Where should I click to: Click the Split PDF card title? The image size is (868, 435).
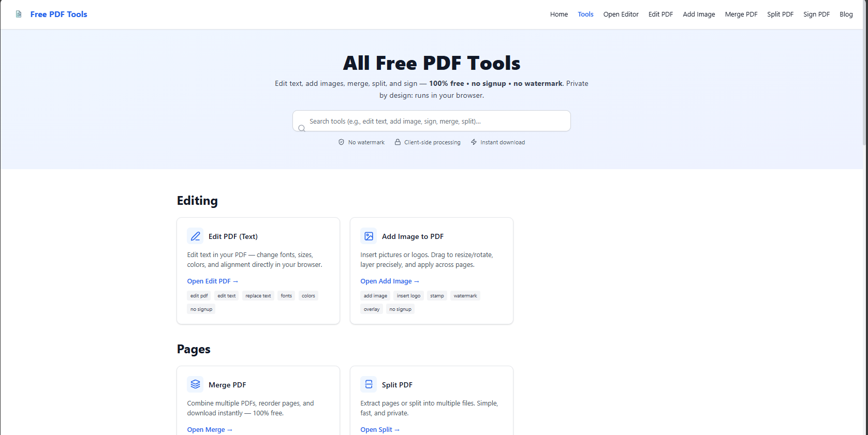pos(397,385)
